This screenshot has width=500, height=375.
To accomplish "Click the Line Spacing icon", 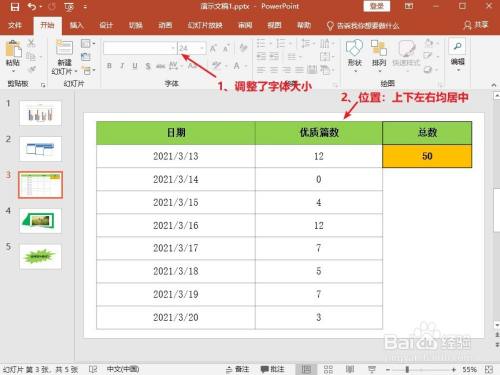I will point(305,43).
